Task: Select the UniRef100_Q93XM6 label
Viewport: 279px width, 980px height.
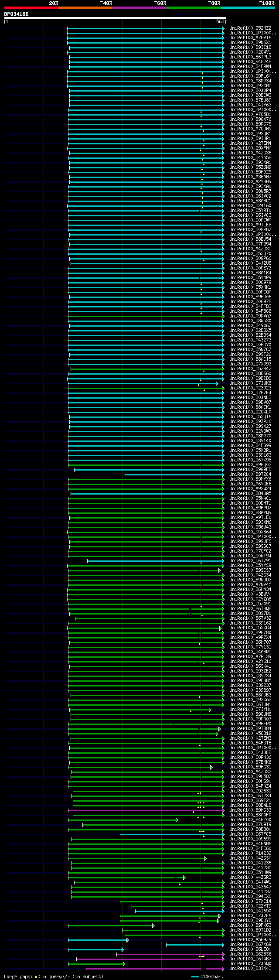Action: (x=250, y=522)
